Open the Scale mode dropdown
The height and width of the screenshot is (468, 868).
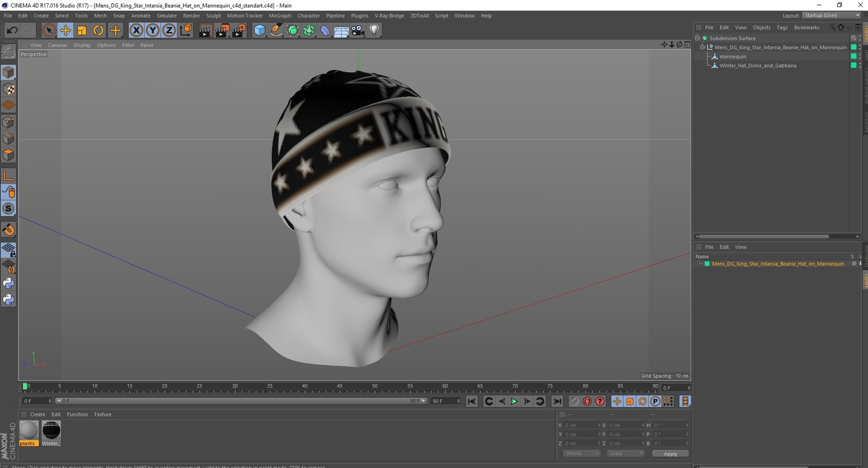(x=626, y=454)
